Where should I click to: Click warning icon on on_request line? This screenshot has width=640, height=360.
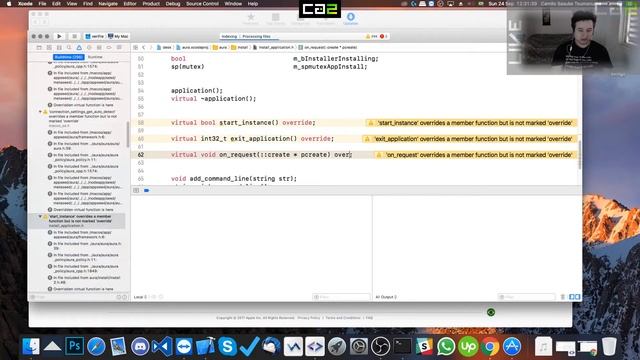[x=379, y=155]
